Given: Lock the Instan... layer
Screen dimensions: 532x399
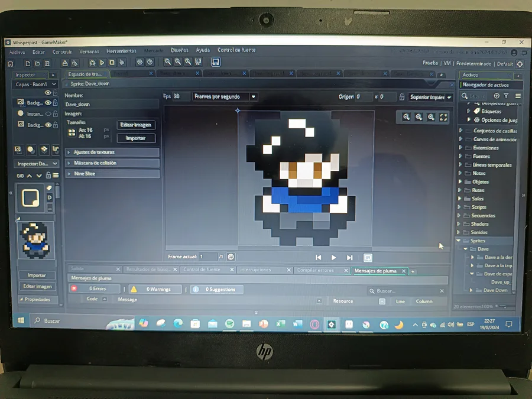Looking at the screenshot, I should click(x=56, y=114).
